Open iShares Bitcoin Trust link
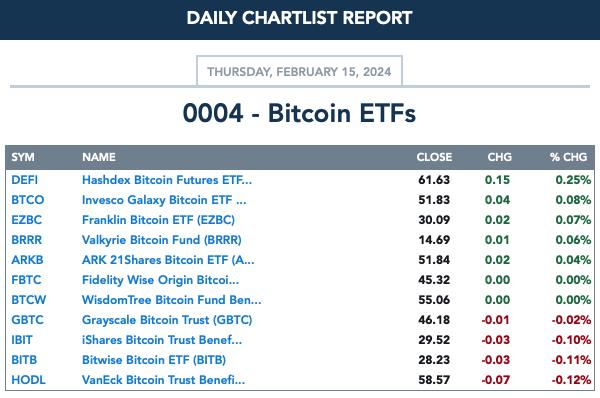 tap(162, 340)
